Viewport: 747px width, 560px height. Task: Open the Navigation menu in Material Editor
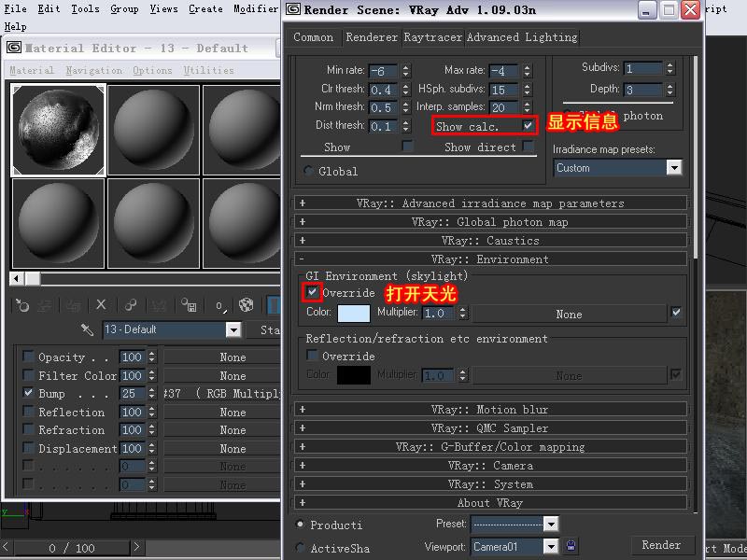94,71
